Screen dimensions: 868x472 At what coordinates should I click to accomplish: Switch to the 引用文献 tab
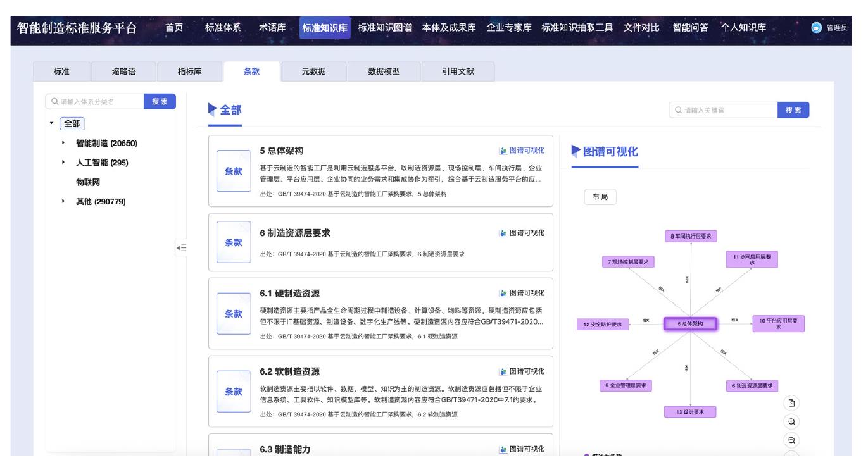(x=458, y=71)
